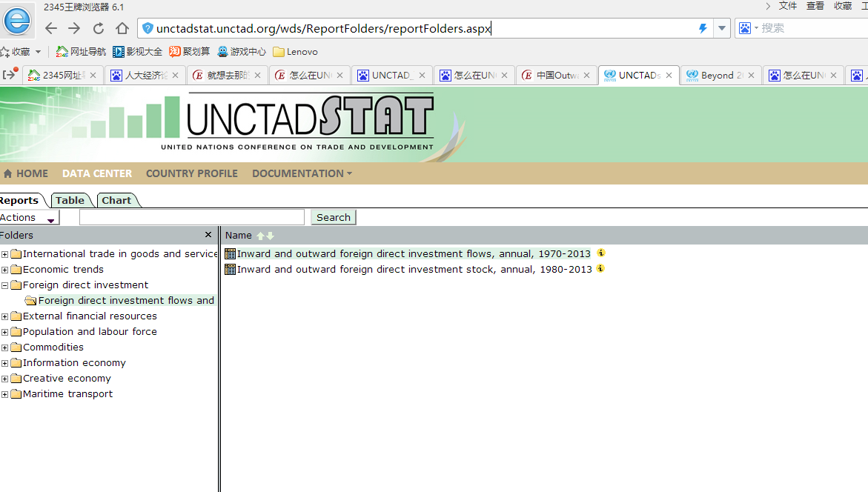Open the Actions dropdown

(29, 218)
